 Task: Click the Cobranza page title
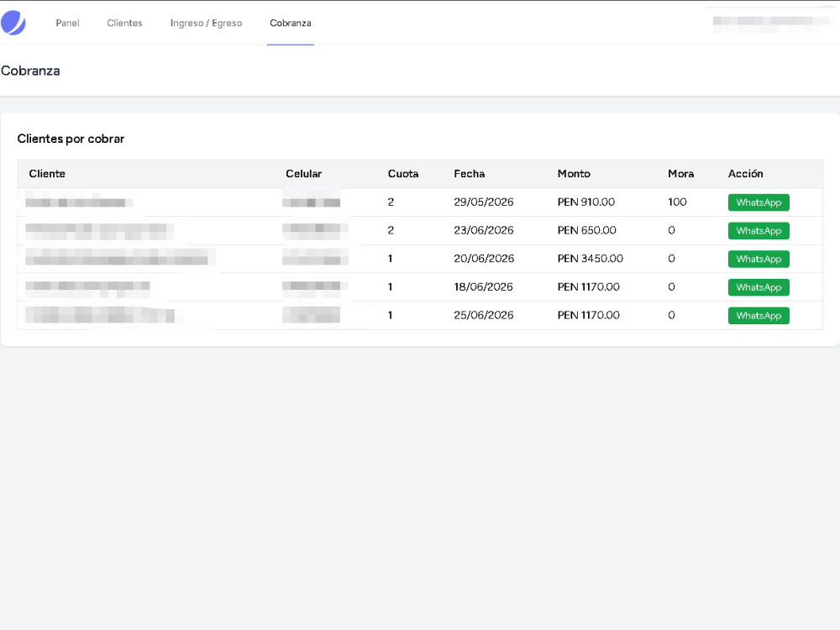coord(30,71)
